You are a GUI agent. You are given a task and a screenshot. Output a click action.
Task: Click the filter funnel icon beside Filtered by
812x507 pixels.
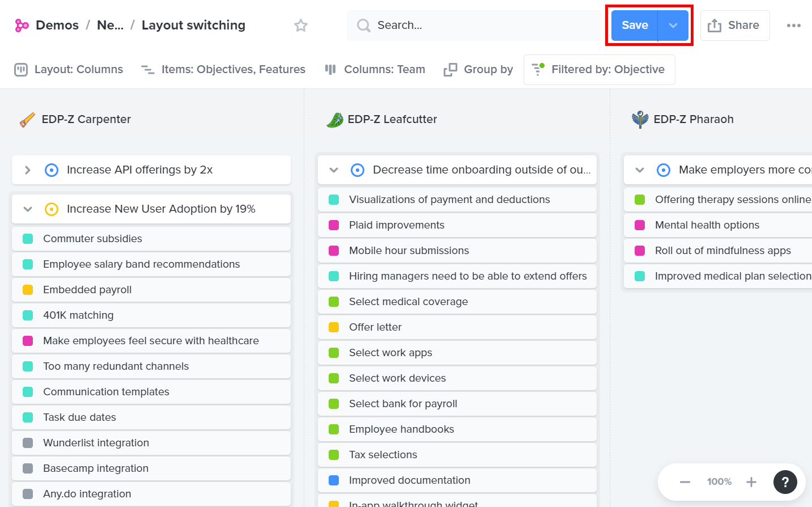click(538, 69)
